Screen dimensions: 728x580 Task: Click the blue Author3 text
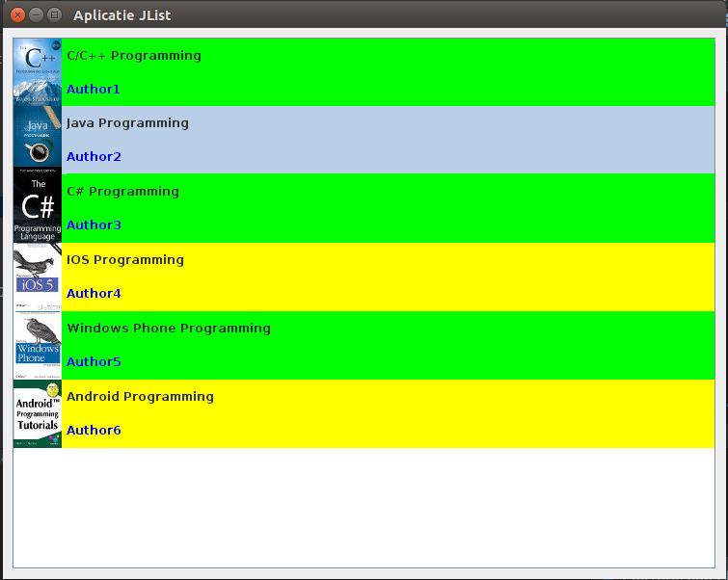(94, 225)
